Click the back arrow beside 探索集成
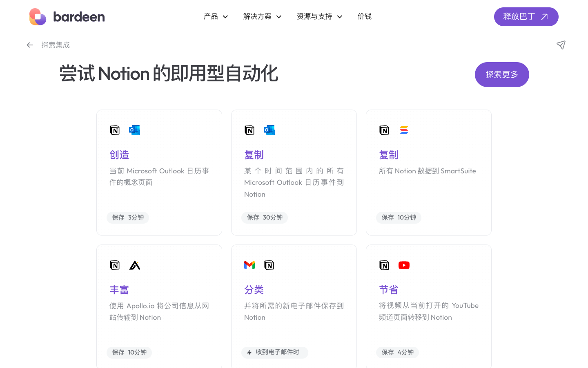 click(30, 45)
